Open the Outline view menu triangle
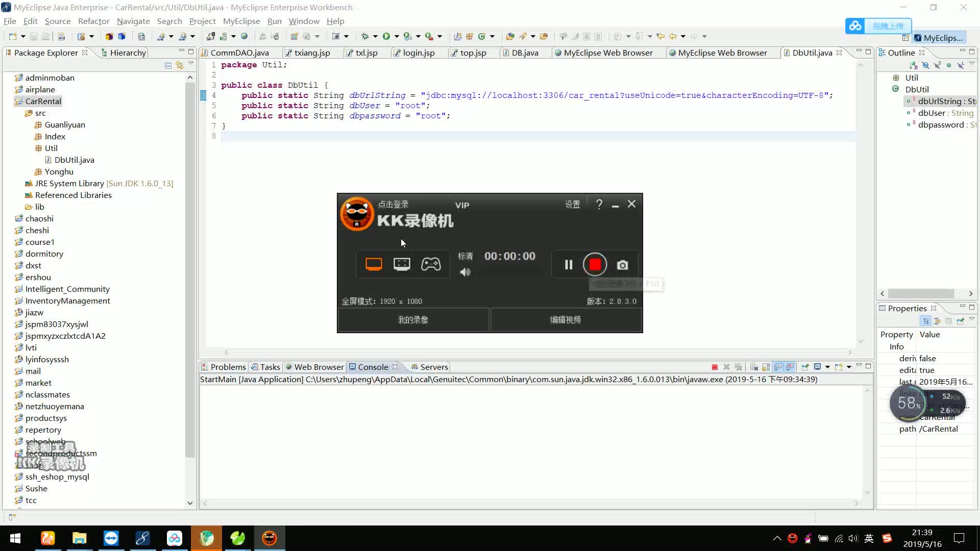Image resolution: width=980 pixels, height=551 pixels. [972, 63]
